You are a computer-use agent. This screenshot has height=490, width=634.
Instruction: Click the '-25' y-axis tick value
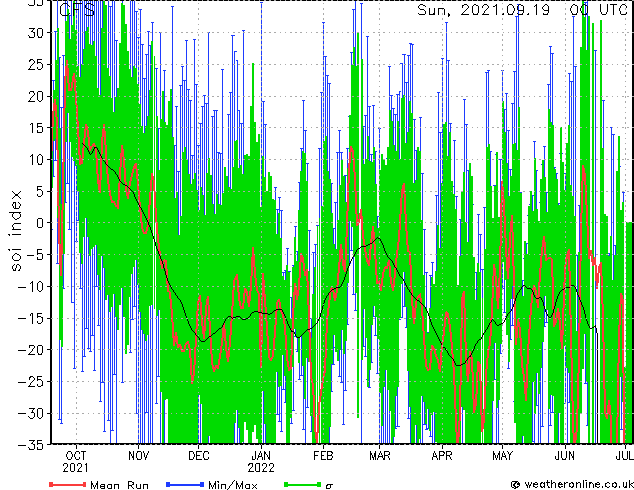(x=31, y=381)
